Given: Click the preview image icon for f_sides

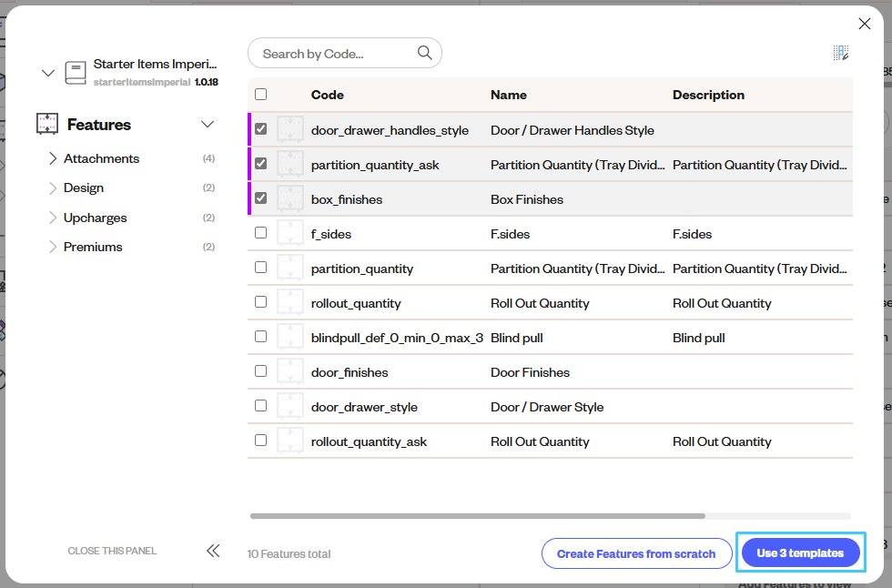Looking at the screenshot, I should click(290, 233).
